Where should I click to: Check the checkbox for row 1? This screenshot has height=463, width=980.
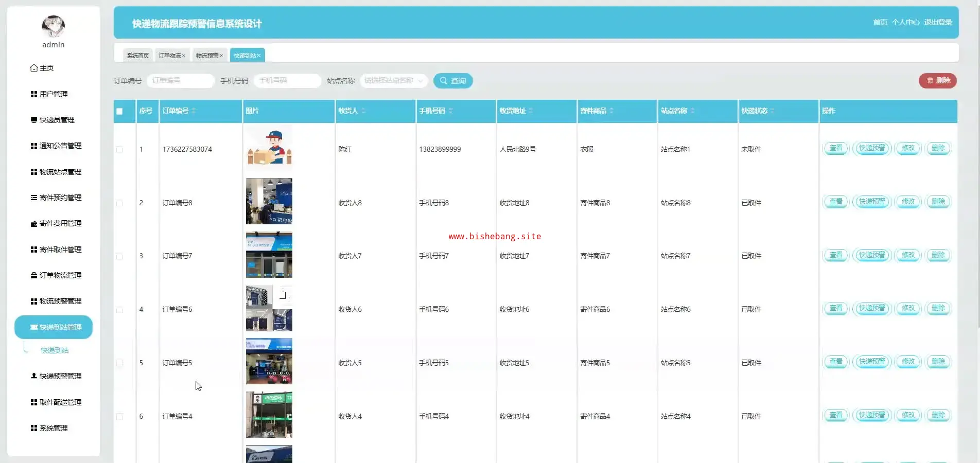(119, 150)
